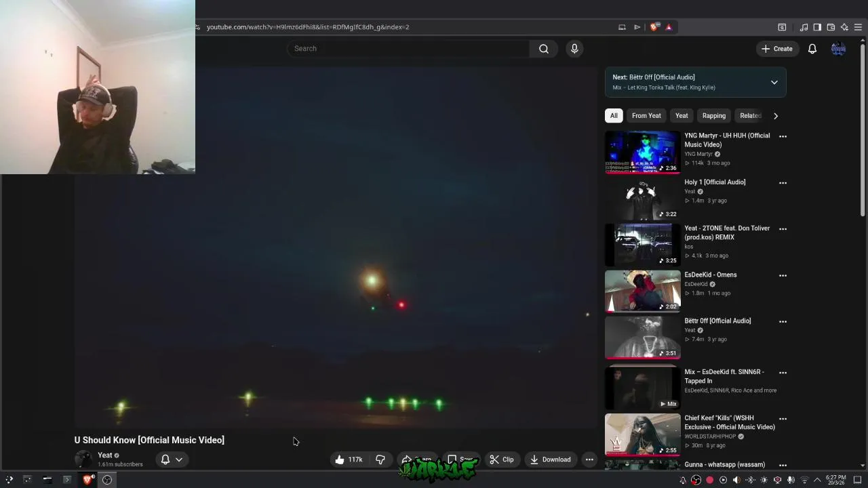Open options for Gunna whatsapp video
This screenshot has width=868, height=488.
pos(783,466)
